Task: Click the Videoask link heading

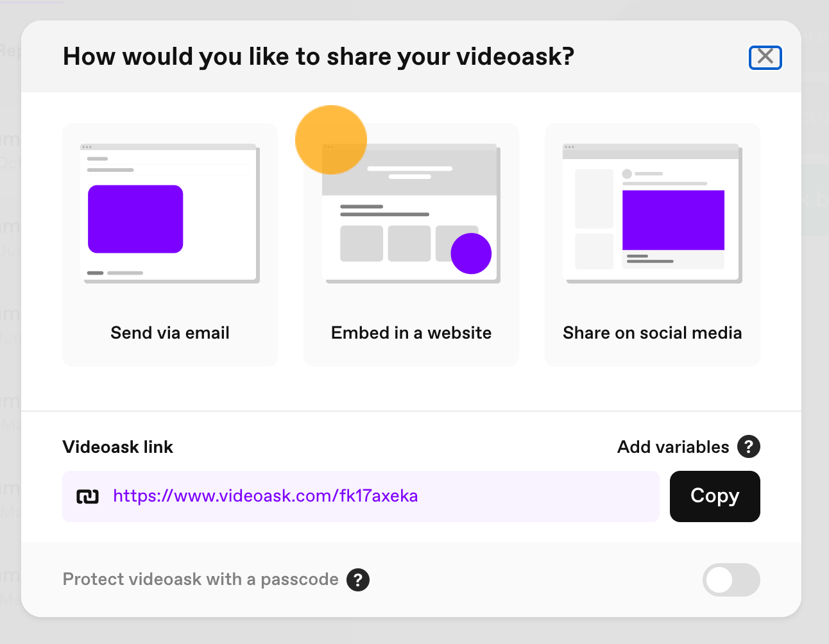Action: click(x=118, y=447)
